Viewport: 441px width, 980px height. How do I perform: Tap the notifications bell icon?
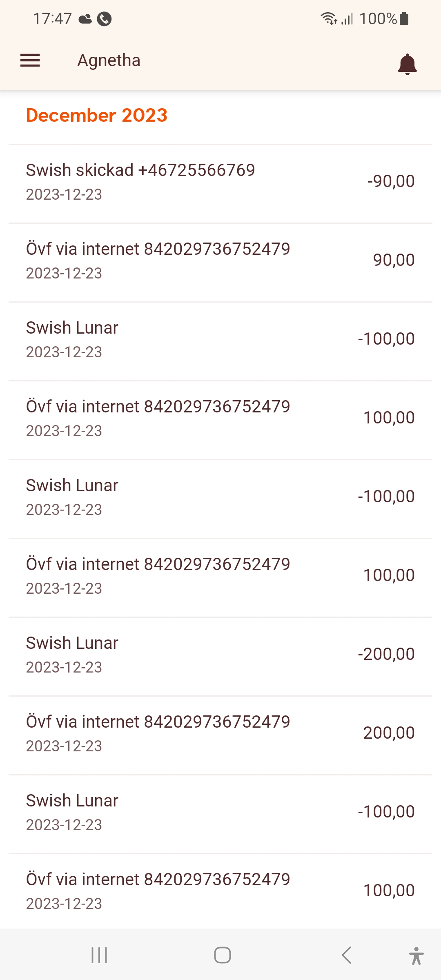[x=407, y=64]
